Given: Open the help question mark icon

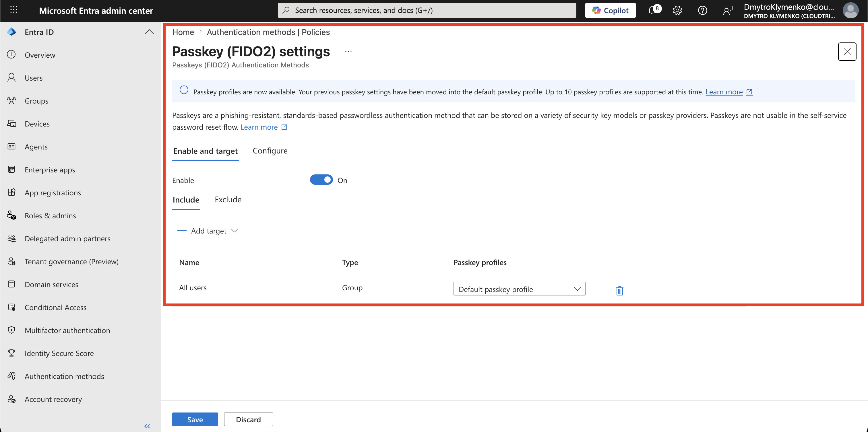Looking at the screenshot, I should tap(703, 10).
